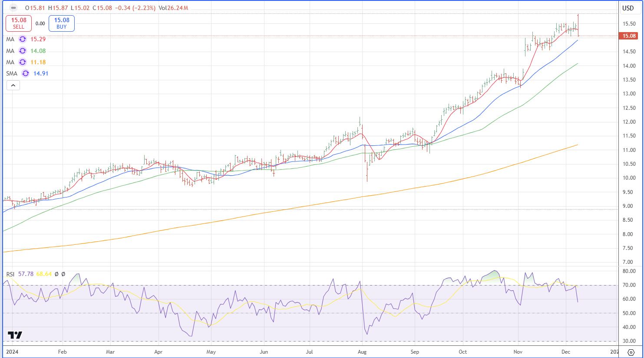Screen dimensions: 644x358
Task: Collapse the indicator legend with the chevron
Action: (x=13, y=85)
